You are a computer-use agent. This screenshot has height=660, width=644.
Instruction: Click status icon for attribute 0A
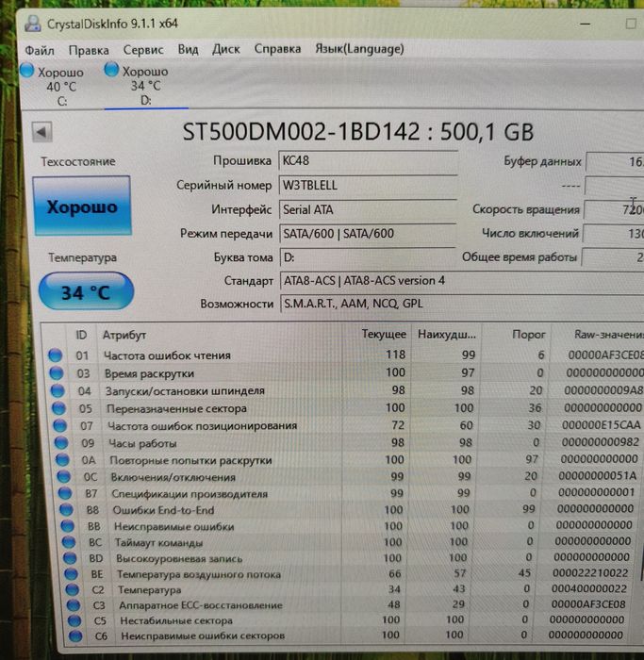pyautogui.click(x=63, y=460)
